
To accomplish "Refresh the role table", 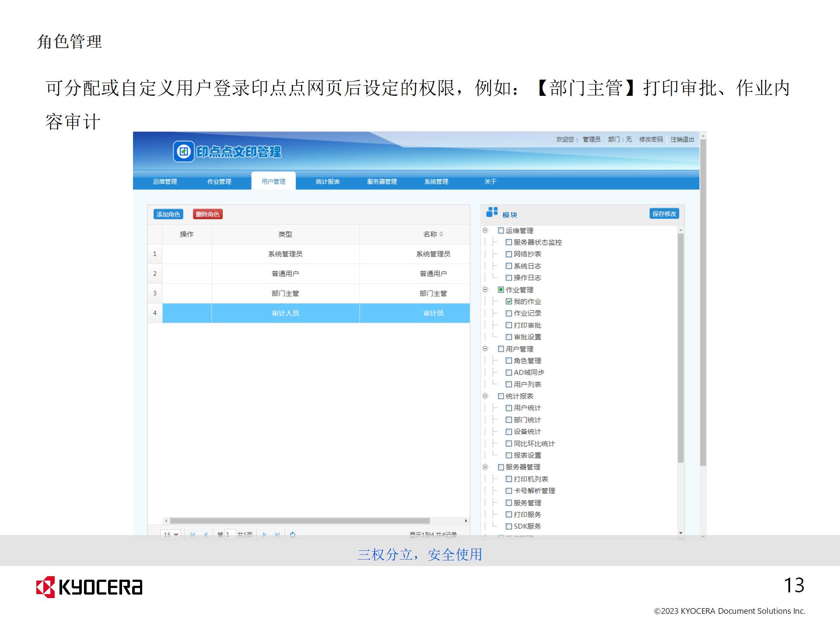I will (x=293, y=534).
